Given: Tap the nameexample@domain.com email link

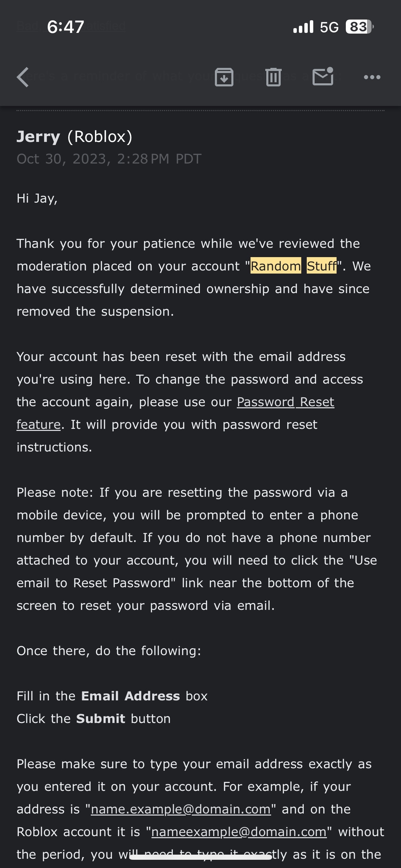Looking at the screenshot, I should point(239,832).
